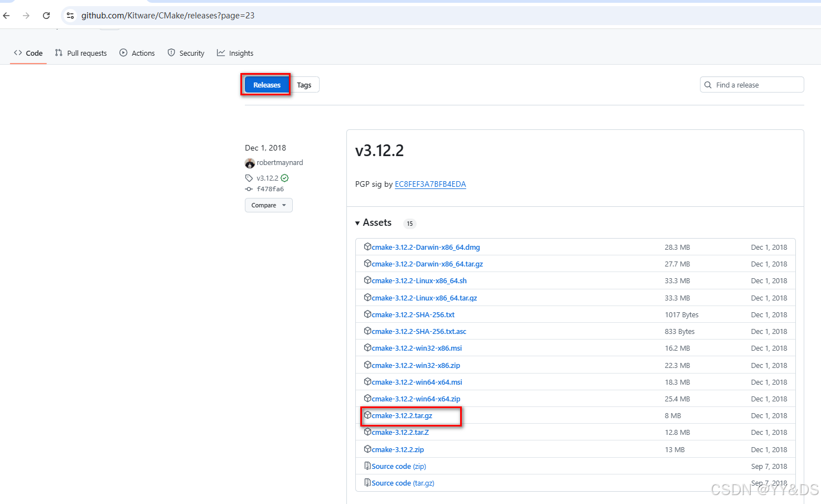Collapse the Assets section
The width and height of the screenshot is (821, 504).
(x=374, y=222)
